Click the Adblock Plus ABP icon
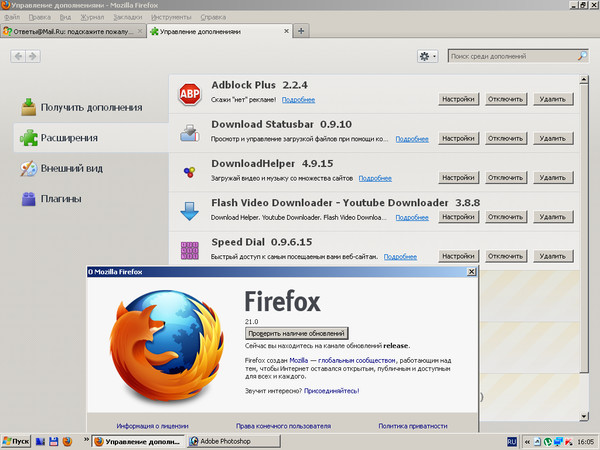Image resolution: width=600 pixels, height=450 pixels. coord(190,94)
